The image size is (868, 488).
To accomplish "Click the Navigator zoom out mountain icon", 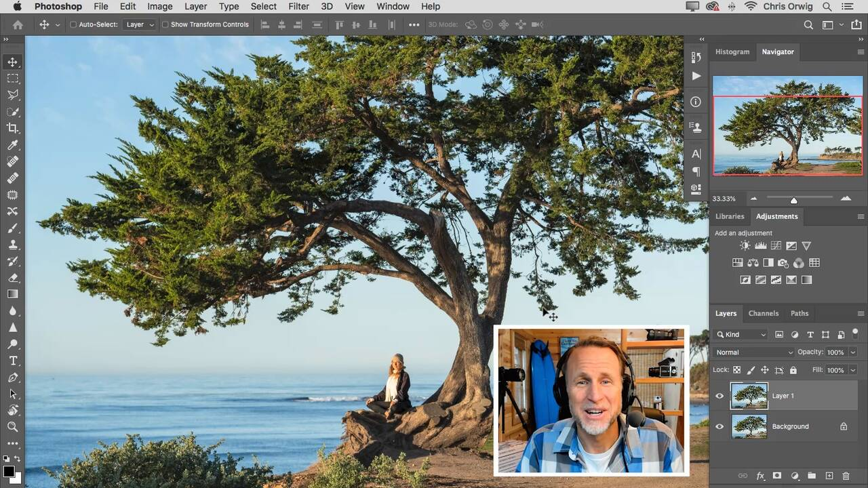I will point(753,199).
